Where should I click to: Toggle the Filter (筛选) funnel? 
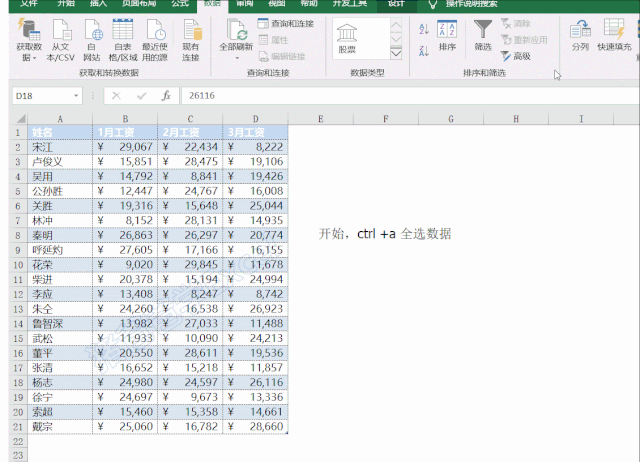point(483,36)
